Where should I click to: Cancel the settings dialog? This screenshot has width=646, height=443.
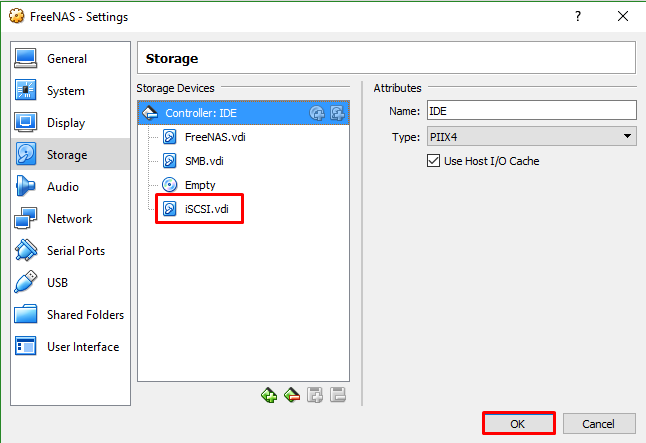(599, 423)
